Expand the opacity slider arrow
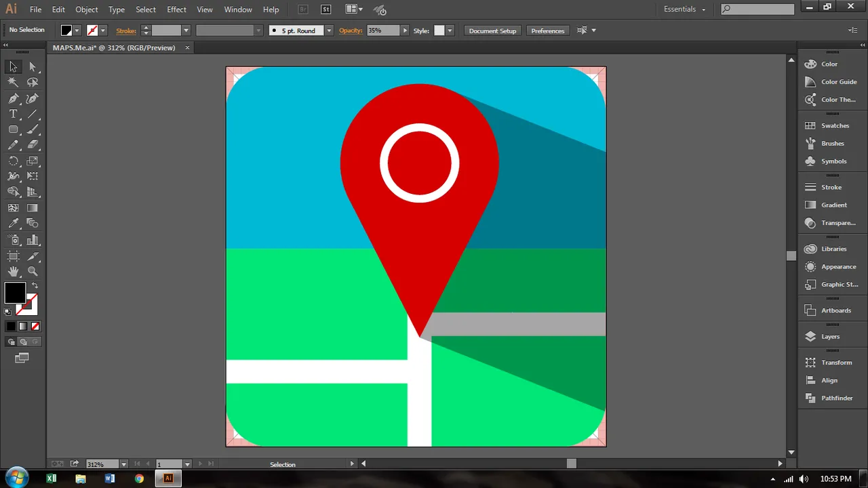The width and height of the screenshot is (868, 488). point(405,30)
